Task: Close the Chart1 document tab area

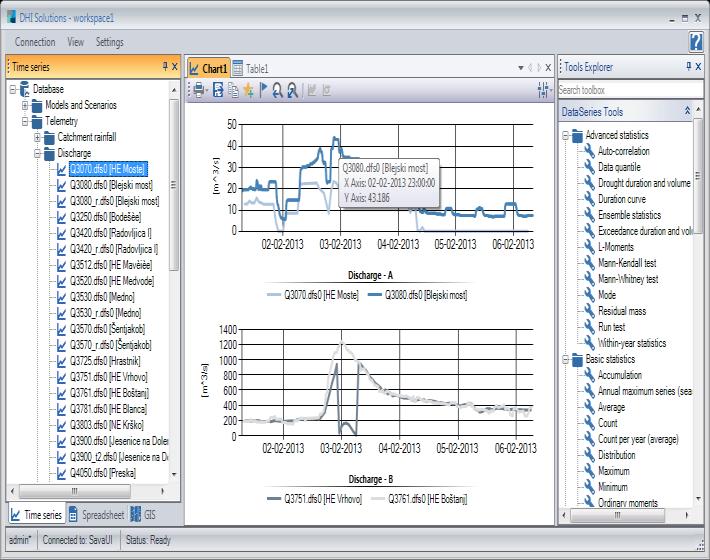Action: 548,68
